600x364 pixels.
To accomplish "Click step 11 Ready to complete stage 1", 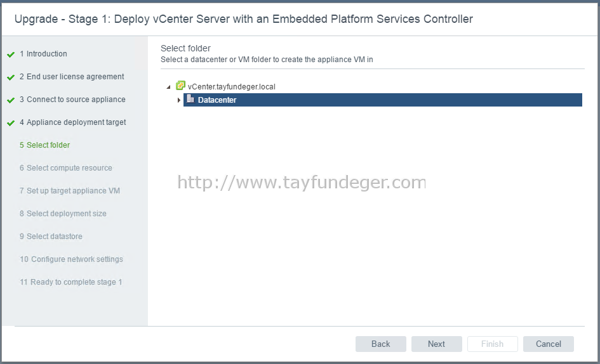I will [70, 282].
